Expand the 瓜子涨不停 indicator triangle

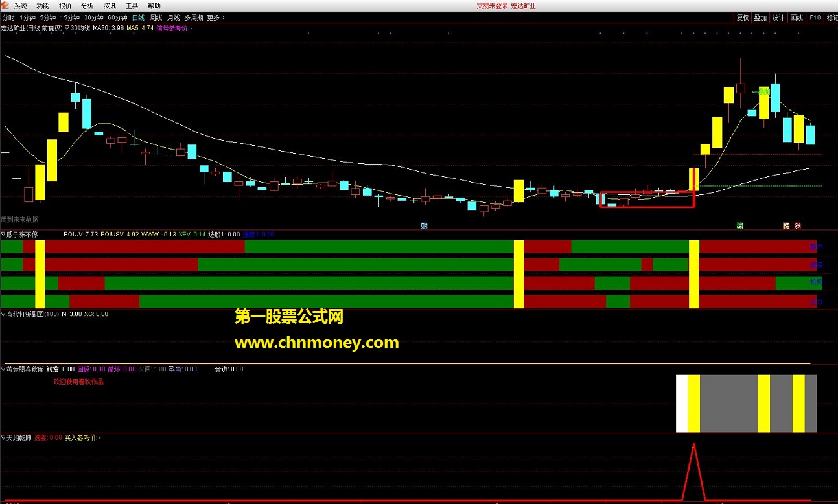3,234
